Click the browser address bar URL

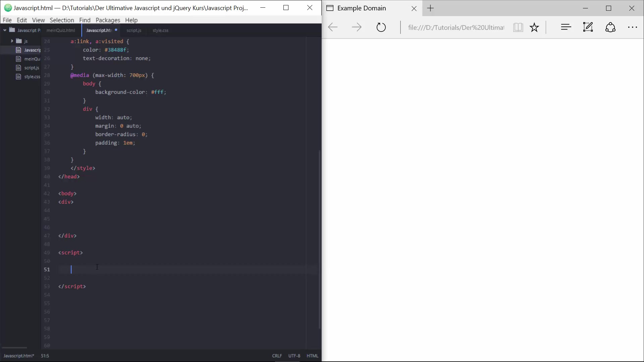tap(456, 27)
